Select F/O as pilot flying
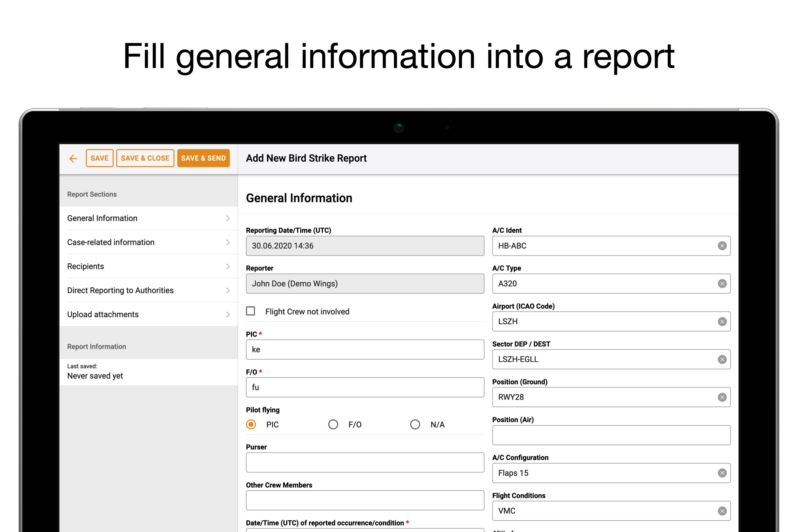Image resolution: width=798 pixels, height=532 pixels. [333, 424]
